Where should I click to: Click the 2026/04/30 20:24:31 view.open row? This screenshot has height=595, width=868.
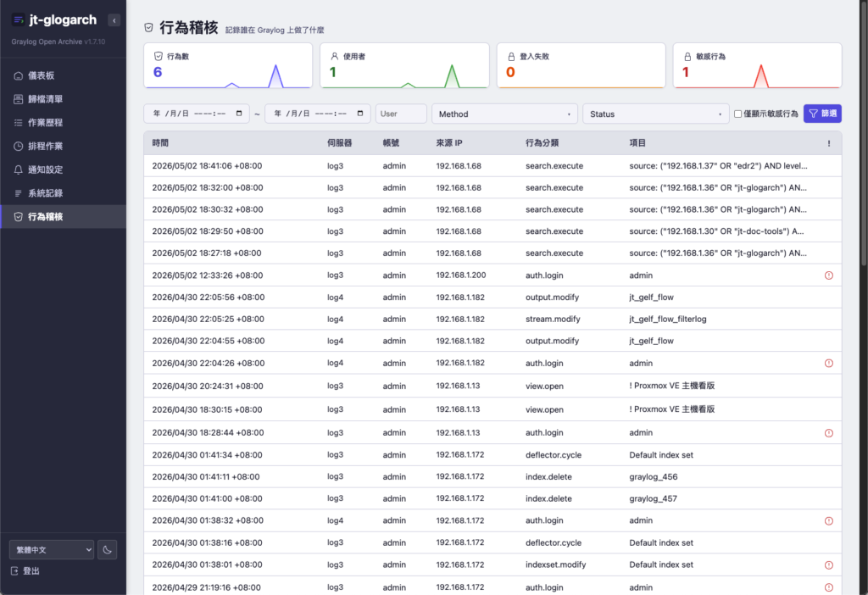(492, 386)
